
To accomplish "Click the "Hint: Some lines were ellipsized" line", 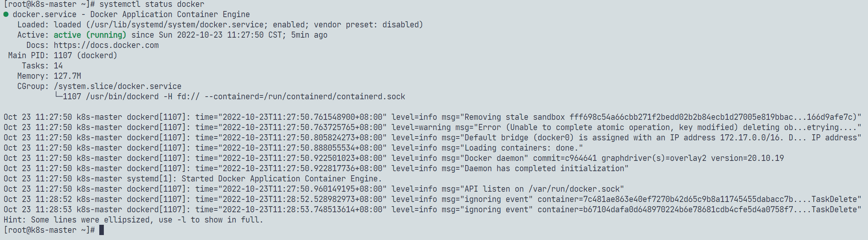I will 133,220.
